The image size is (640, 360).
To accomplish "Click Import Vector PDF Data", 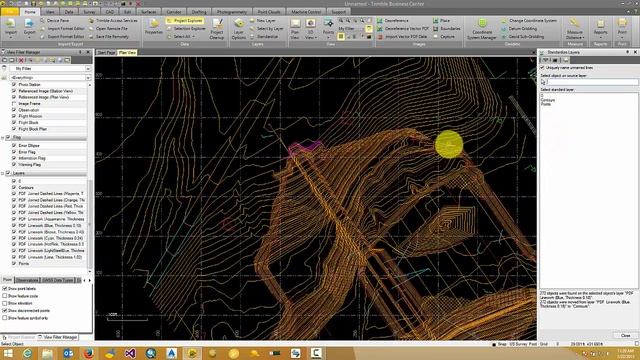I will click(x=402, y=37).
